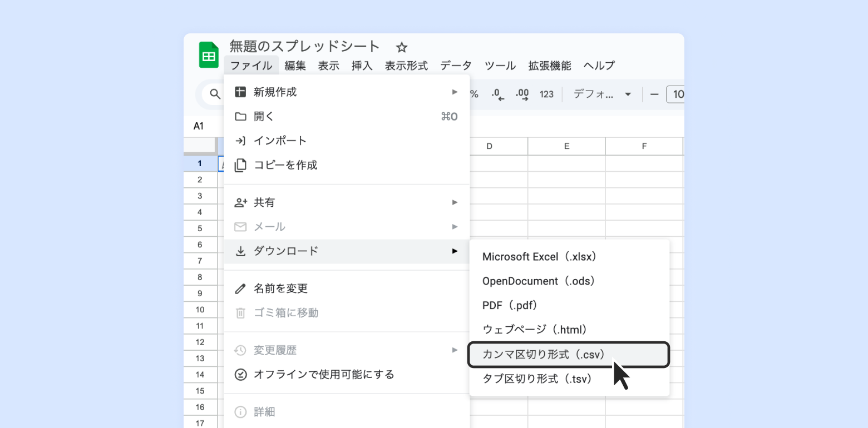Toggle オフラインで使用可能にする option
This screenshot has height=428, width=868.
324,375
